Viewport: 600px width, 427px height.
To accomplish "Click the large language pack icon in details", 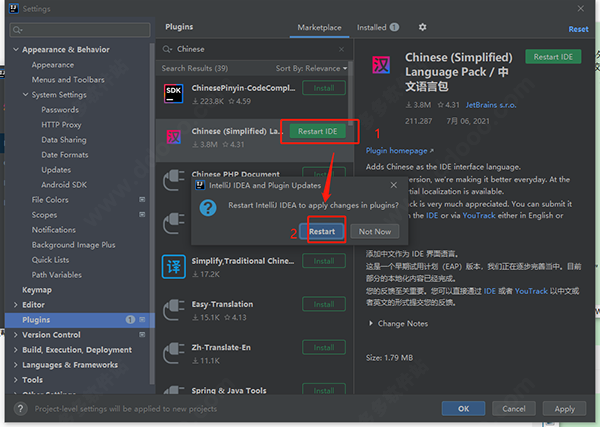I will coord(381,64).
